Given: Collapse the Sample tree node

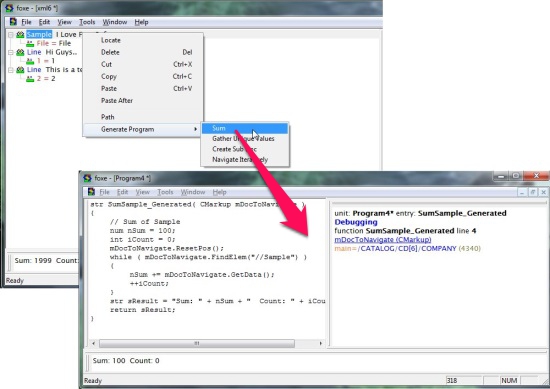Looking at the screenshot, I should (11, 35).
